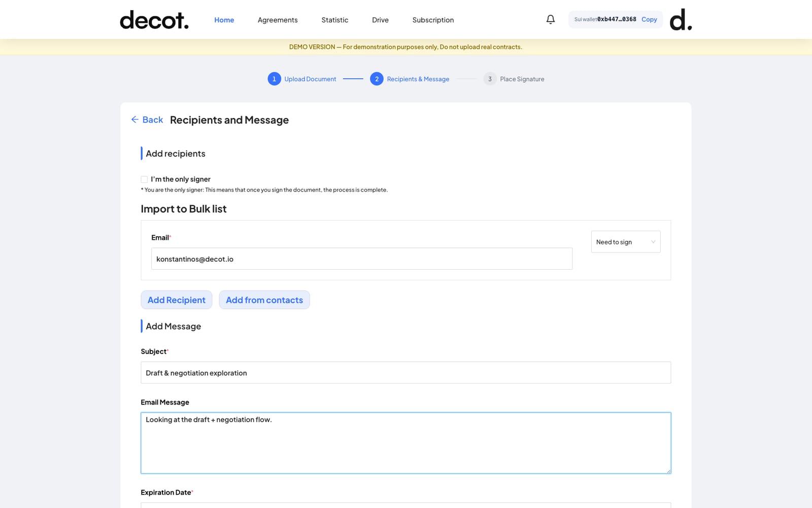812x508 pixels.
Task: Open the notifications bell
Action: click(x=551, y=19)
